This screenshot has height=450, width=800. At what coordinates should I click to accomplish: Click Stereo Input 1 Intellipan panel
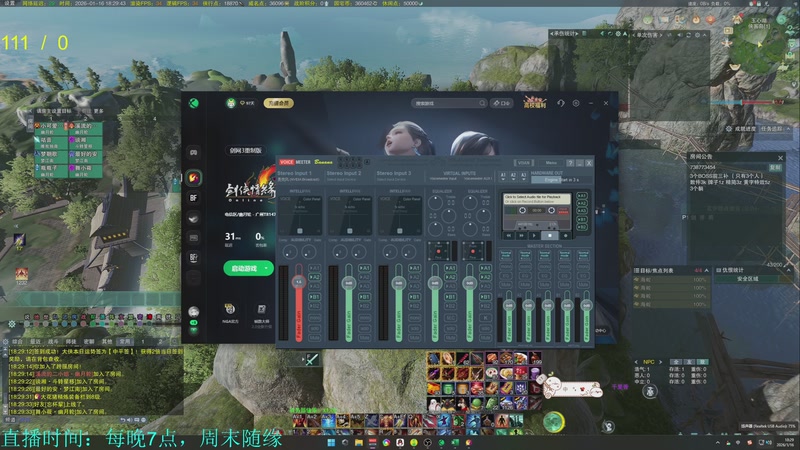tap(299, 215)
